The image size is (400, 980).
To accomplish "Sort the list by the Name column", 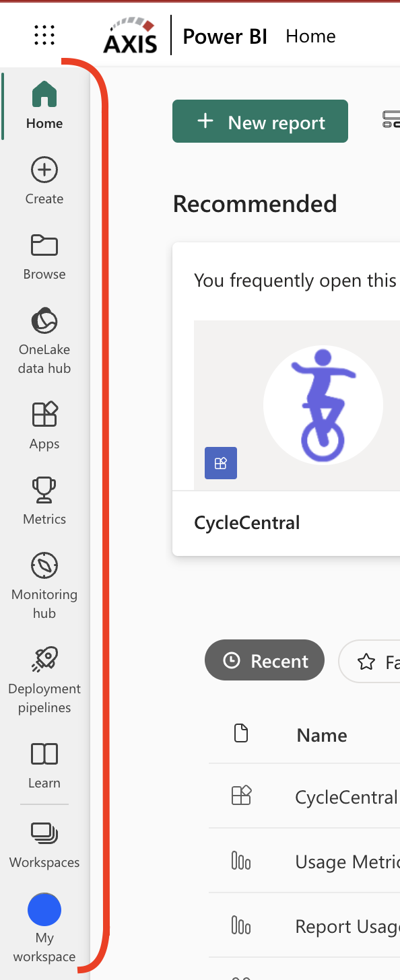I will coord(321,735).
